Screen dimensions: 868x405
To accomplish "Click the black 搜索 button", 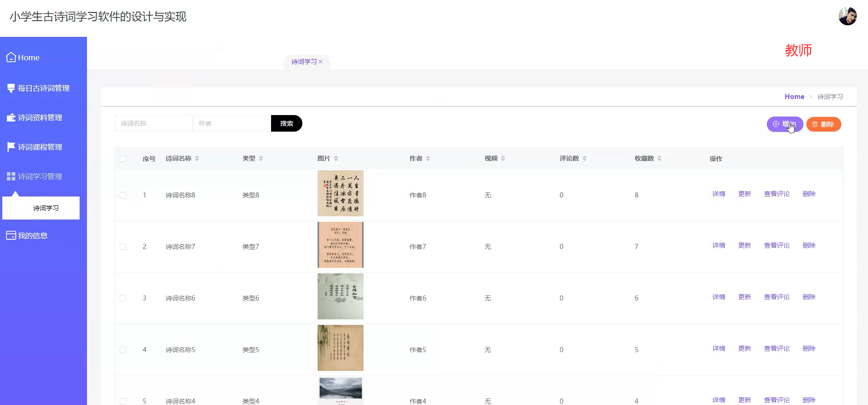I will pyautogui.click(x=286, y=123).
